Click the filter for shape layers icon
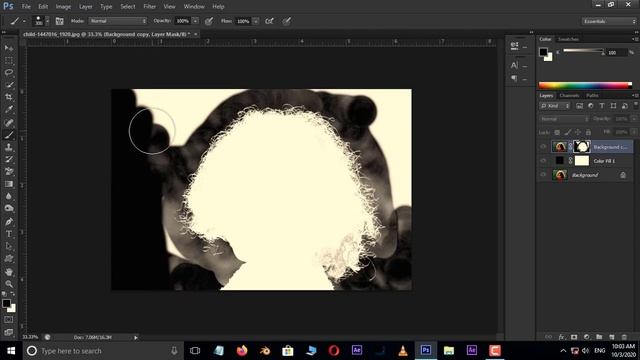Image resolution: width=640 pixels, height=360 pixels. tap(613, 106)
